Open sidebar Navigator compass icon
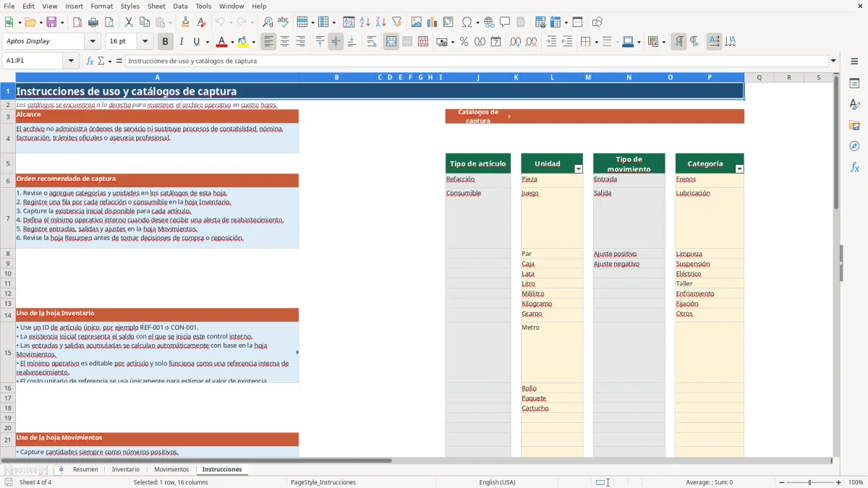Viewport: 868px width, 488px height. (x=854, y=146)
